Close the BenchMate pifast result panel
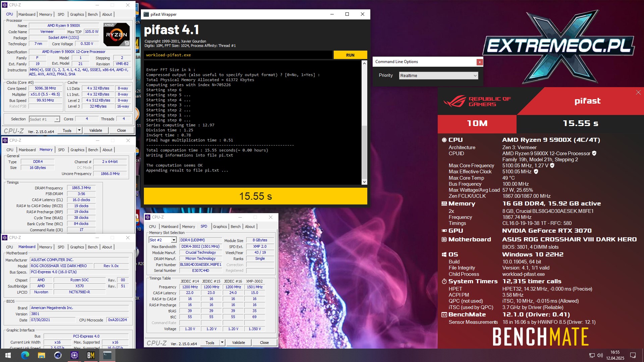Image resolution: width=644 pixels, height=362 pixels. (638, 93)
